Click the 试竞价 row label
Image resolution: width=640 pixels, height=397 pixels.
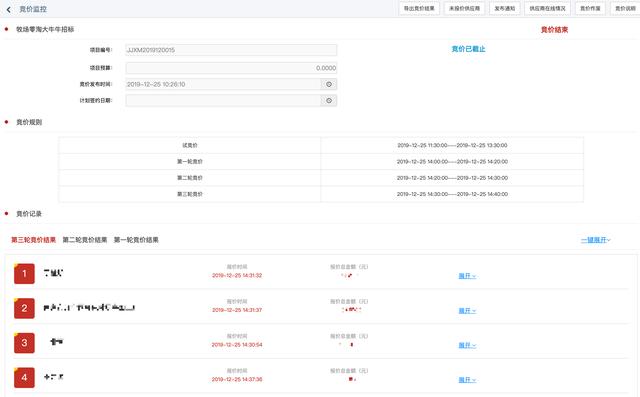pyautogui.click(x=190, y=145)
